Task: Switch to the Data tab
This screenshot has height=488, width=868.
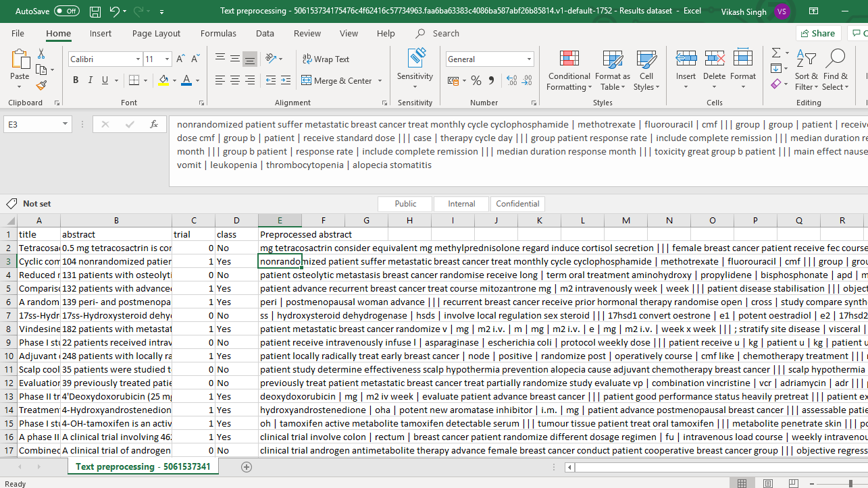Action: 265,33
